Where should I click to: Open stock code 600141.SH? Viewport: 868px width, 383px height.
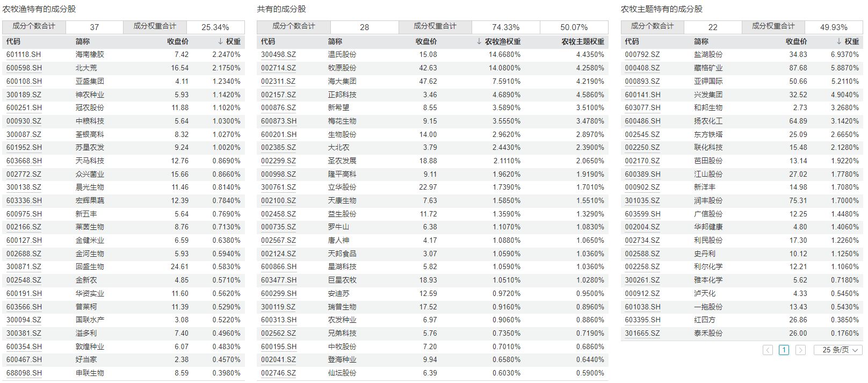[642, 95]
